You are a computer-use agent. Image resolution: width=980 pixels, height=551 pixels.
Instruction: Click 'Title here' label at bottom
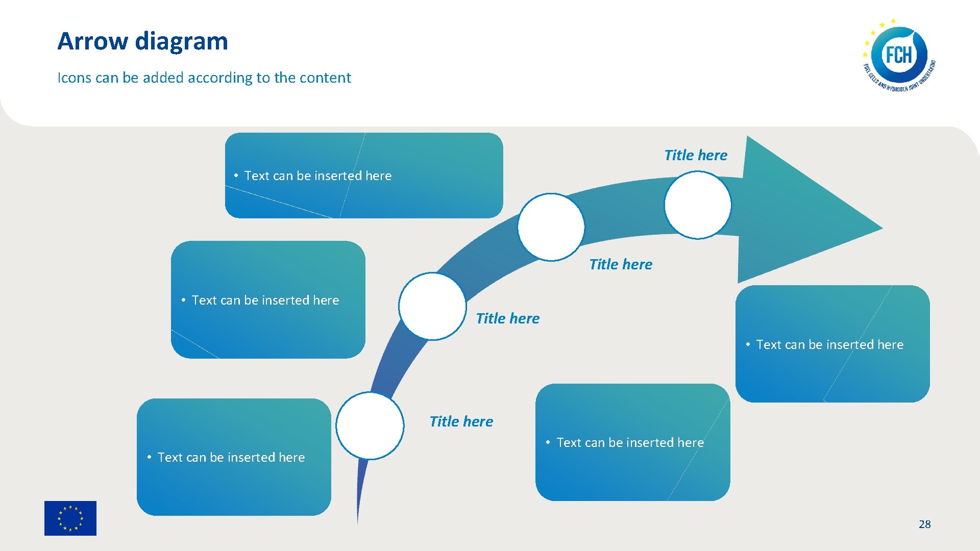click(460, 422)
